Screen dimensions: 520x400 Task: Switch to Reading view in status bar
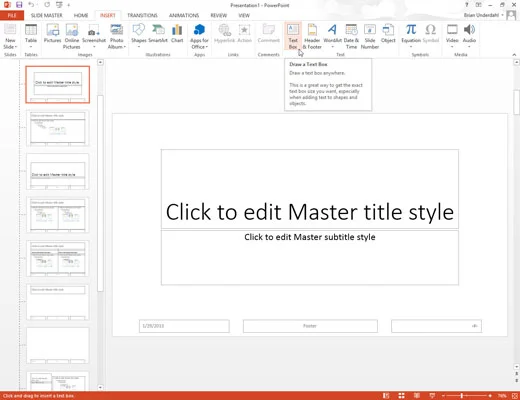[x=417, y=396]
